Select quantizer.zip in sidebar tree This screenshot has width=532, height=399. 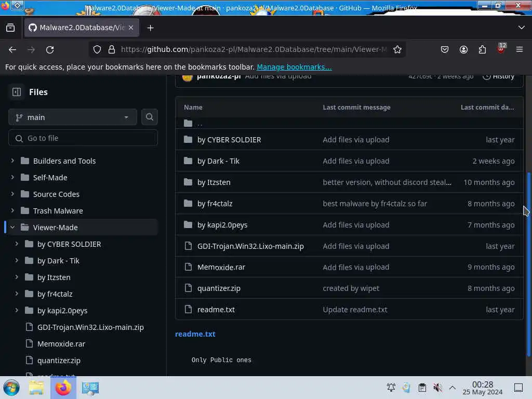[59, 361]
